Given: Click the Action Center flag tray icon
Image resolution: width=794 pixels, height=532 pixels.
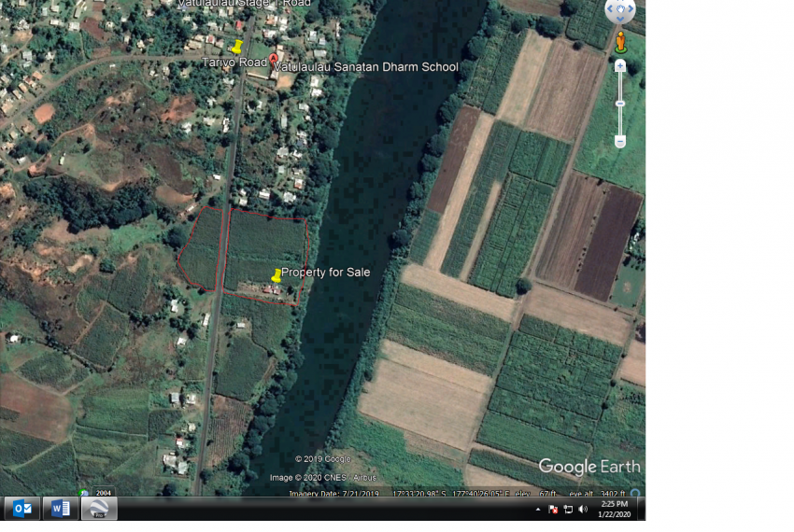Looking at the screenshot, I should click(x=553, y=510).
